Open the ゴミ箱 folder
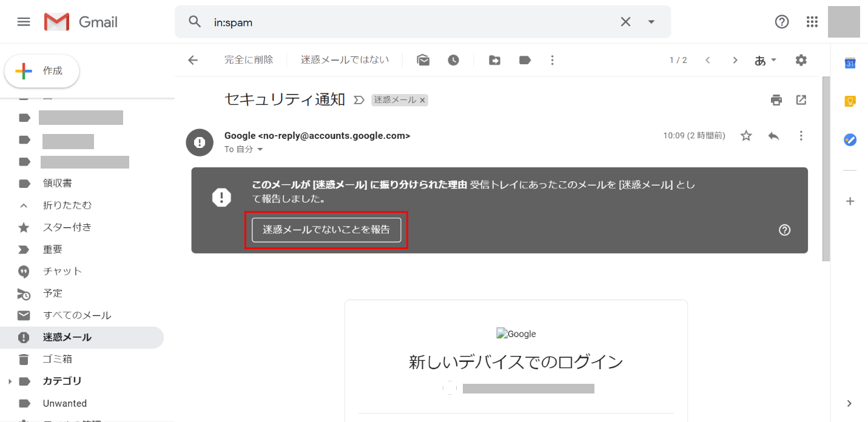This screenshot has width=868, height=422. (x=57, y=359)
